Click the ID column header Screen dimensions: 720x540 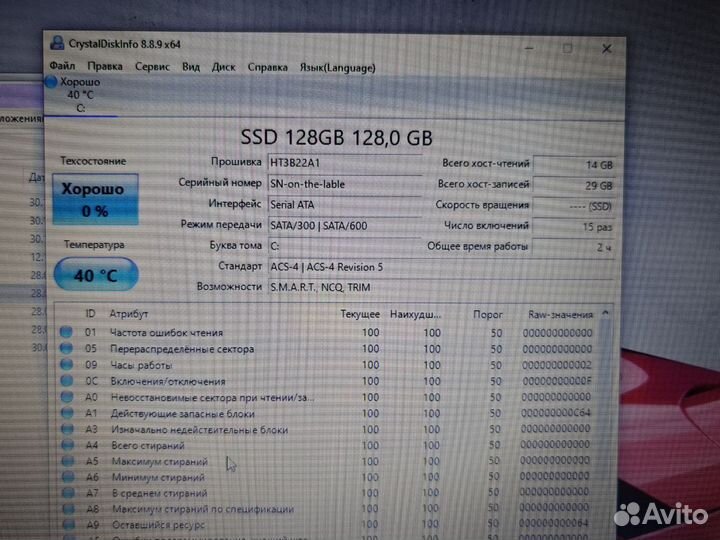(x=90, y=313)
